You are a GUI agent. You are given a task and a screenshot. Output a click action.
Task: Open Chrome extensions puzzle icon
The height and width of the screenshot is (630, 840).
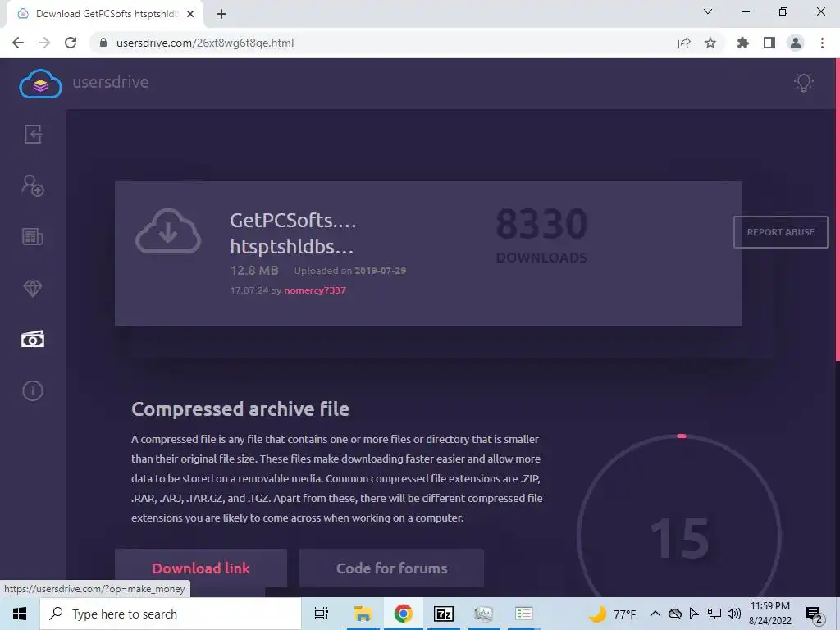coord(743,43)
